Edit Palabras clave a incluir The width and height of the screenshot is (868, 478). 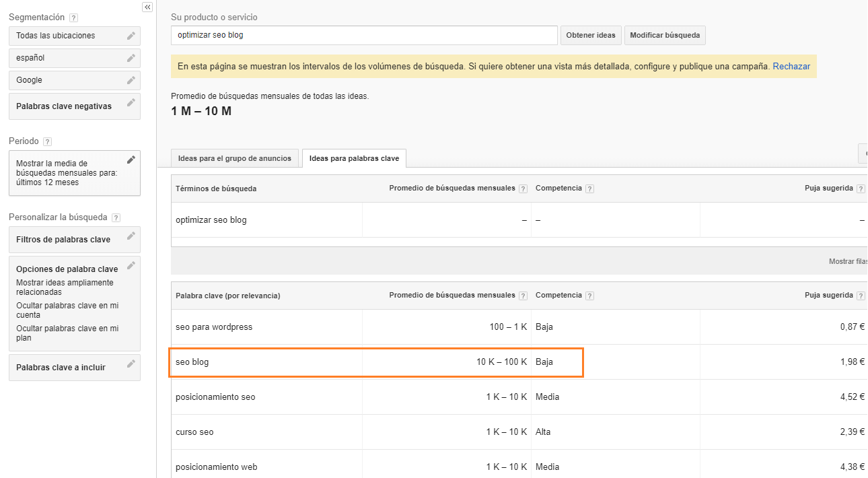[x=131, y=364]
